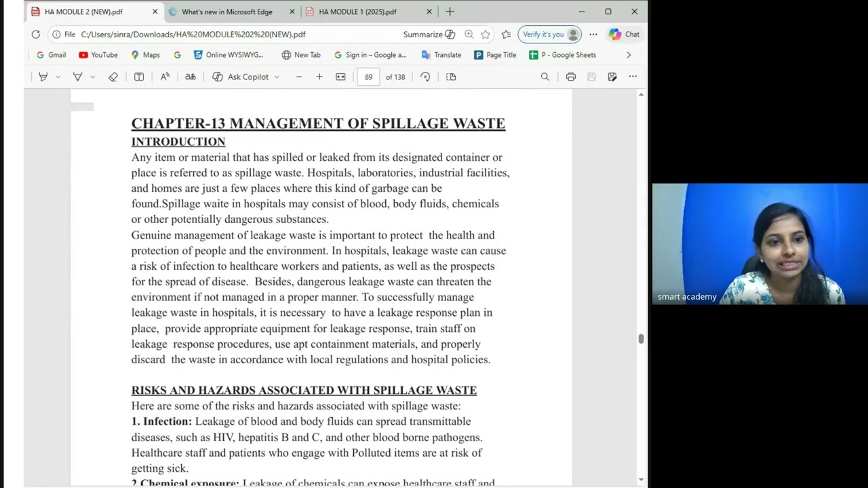Select the PDF highlight tool

tap(43, 77)
